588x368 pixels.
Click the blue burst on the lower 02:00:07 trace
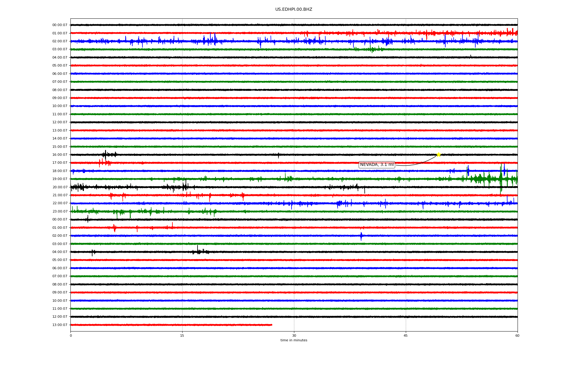point(361,236)
